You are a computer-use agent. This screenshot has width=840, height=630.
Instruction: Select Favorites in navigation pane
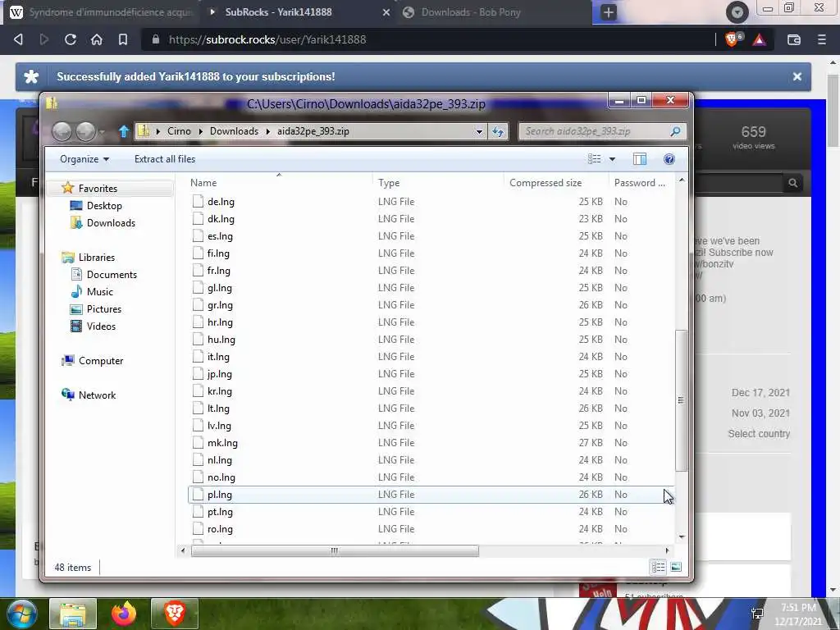coord(98,189)
